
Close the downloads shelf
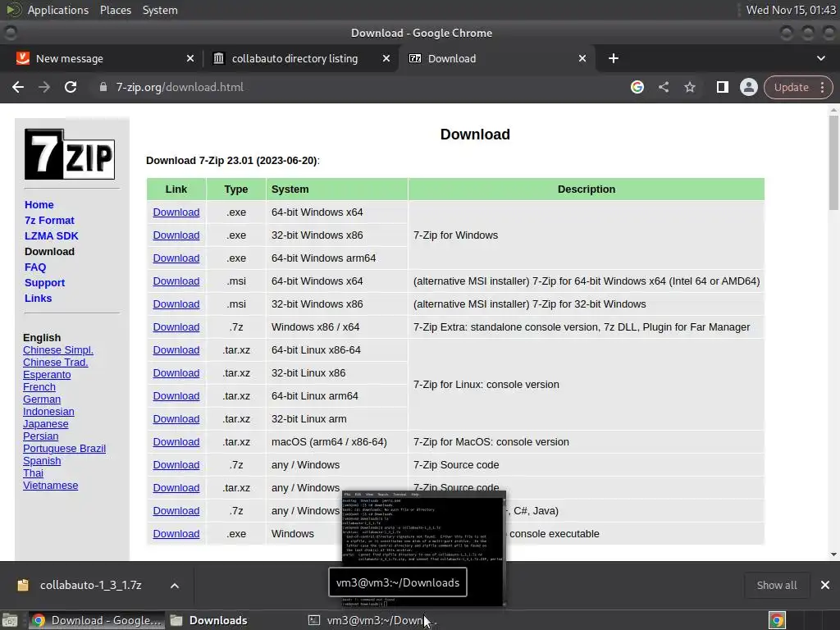(x=825, y=585)
